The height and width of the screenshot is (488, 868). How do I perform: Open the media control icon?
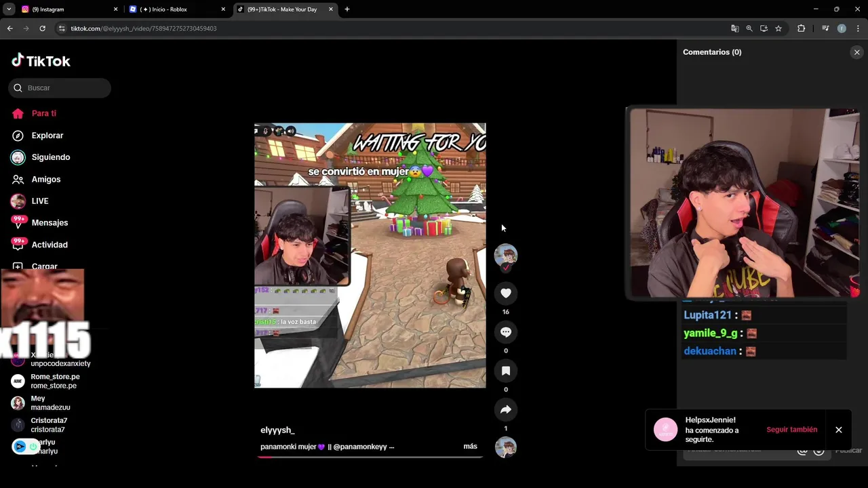click(825, 28)
